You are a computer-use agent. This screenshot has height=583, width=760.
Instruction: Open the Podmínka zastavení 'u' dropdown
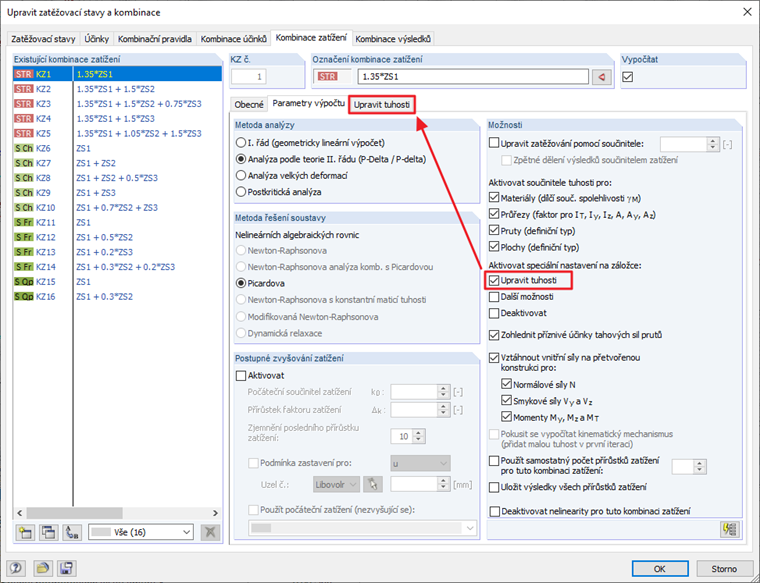point(420,463)
